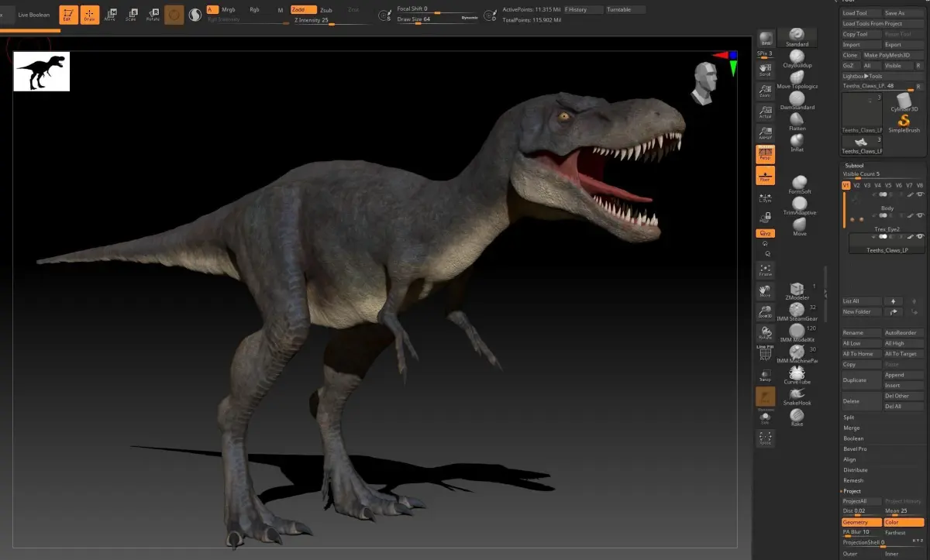This screenshot has height=560, width=930.
Task: Click the ProjectAll button
Action: (x=861, y=501)
